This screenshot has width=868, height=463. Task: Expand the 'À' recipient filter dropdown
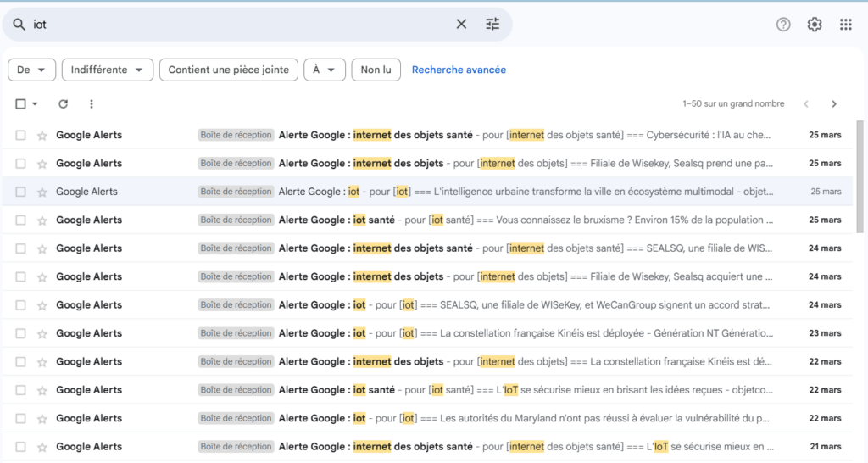point(324,70)
